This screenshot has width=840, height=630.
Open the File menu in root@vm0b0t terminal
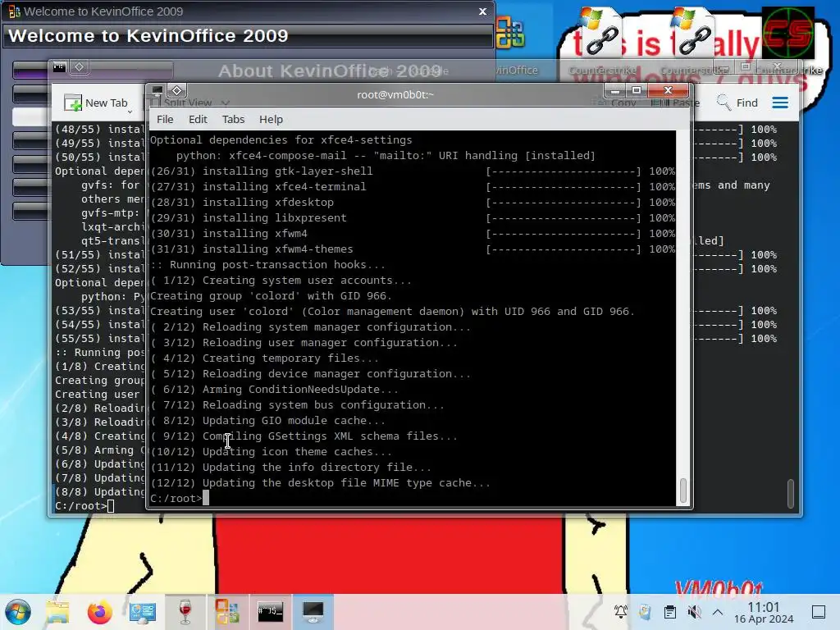coord(164,120)
